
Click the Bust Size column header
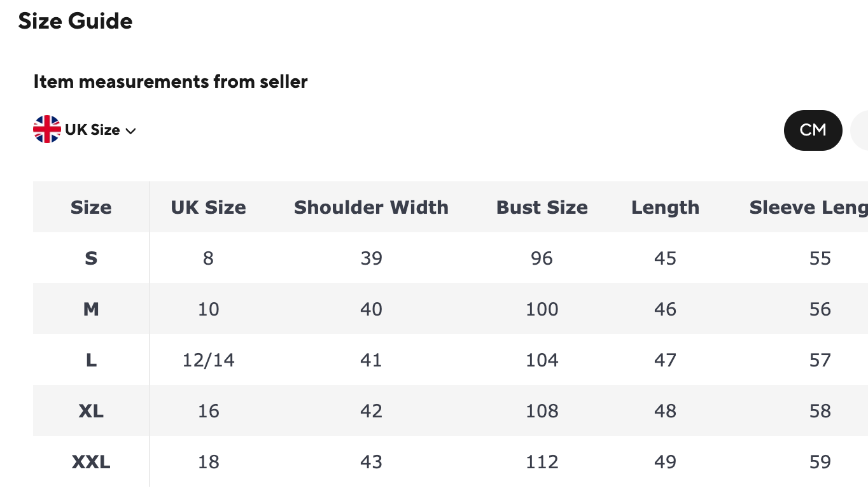pos(542,207)
